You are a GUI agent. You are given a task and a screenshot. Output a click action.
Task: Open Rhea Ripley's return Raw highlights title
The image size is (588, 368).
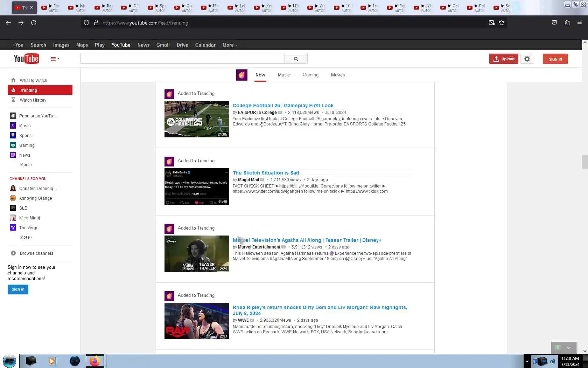[320, 310]
